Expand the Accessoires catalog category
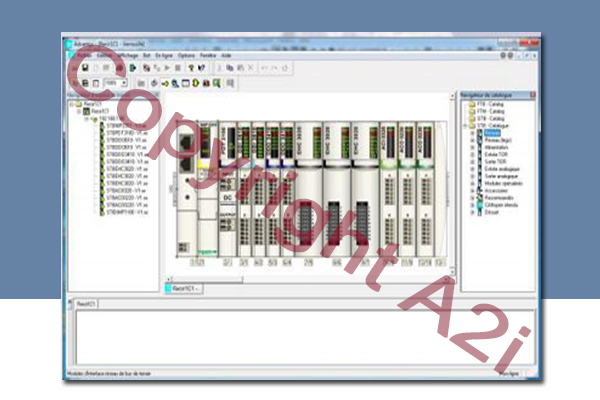This screenshot has height=400, width=600. (472, 189)
